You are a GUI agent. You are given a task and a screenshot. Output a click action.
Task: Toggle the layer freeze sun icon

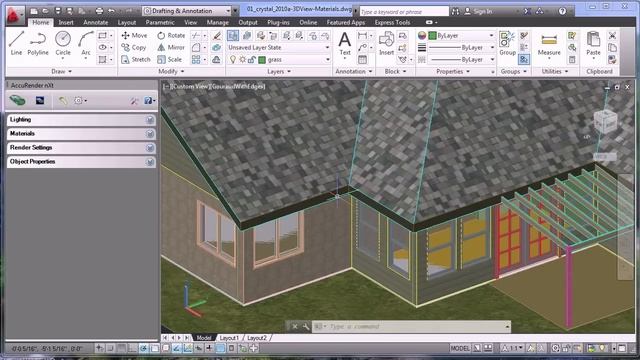click(242, 60)
